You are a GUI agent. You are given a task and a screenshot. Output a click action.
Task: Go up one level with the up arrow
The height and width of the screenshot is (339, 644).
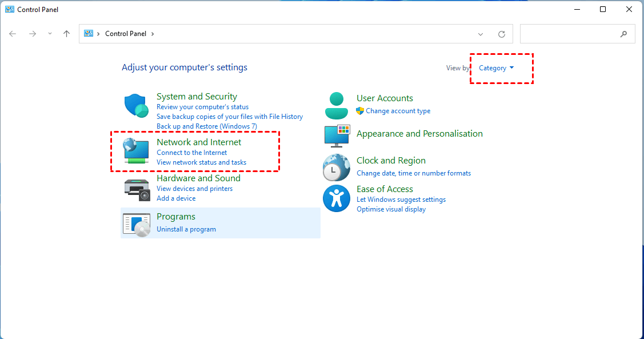click(66, 34)
